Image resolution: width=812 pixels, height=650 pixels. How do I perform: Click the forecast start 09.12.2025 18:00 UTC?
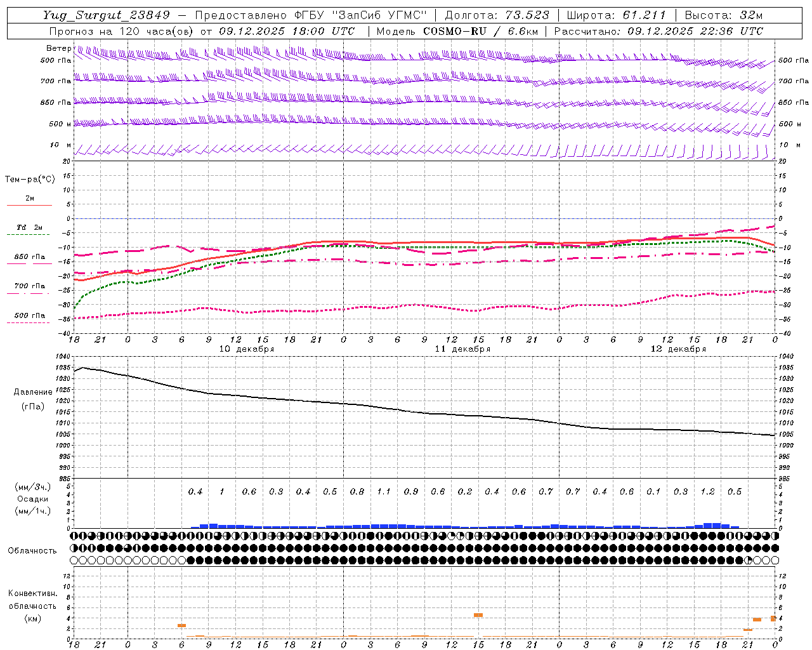(287, 30)
